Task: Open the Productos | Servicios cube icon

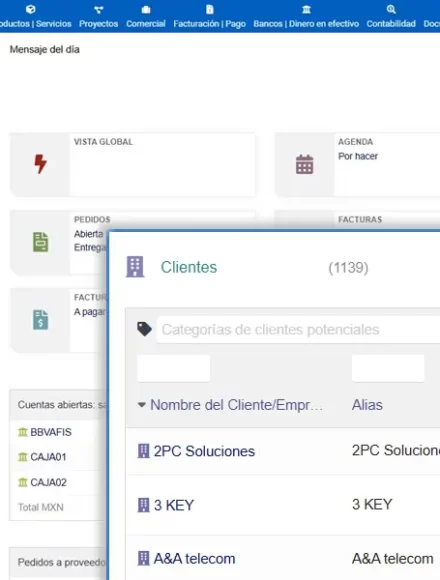Action: 31,9
